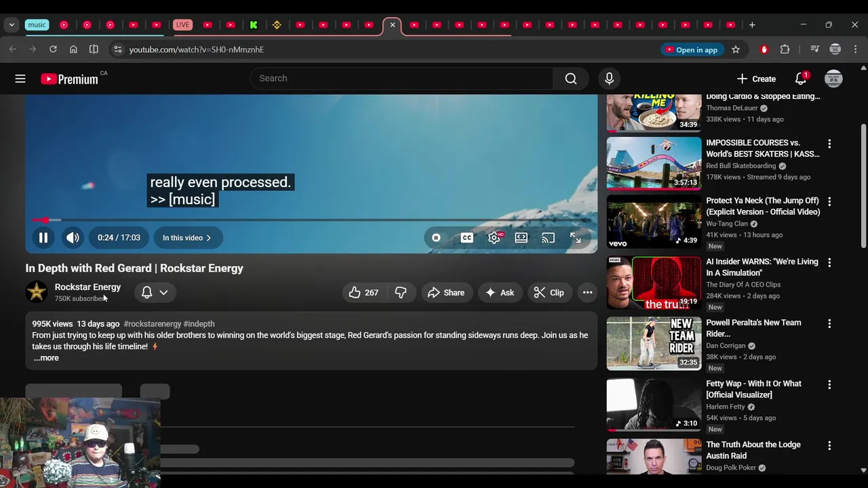
Task: Open AI Insider WARNS video title
Action: (x=762, y=267)
